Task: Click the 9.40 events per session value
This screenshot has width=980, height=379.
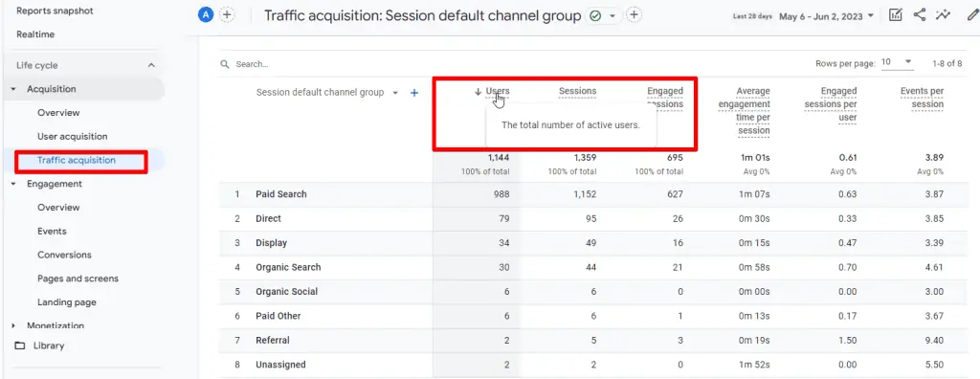Action: [x=934, y=340]
